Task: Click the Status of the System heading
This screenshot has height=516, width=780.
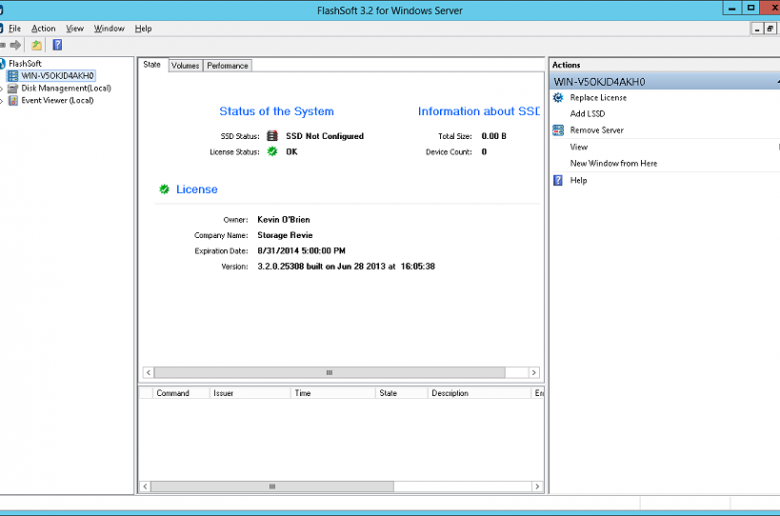Action: (x=277, y=111)
